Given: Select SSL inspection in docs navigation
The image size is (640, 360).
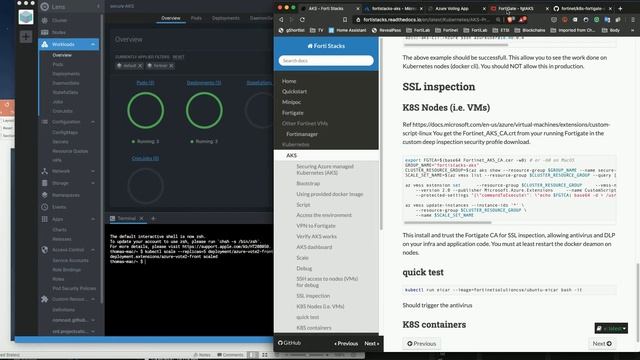Looking at the screenshot, I should pyautogui.click(x=313, y=296).
